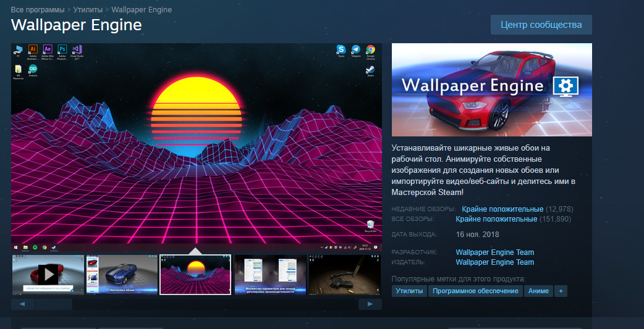Open publisher Wallpaper Engine Team link
The image size is (644, 329).
tap(495, 262)
